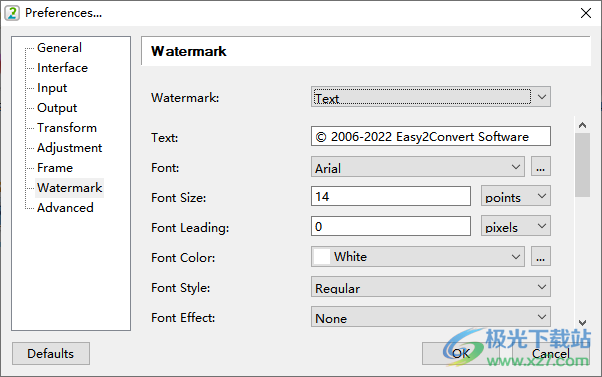Select the Frame category
602x377 pixels.
[55, 167]
